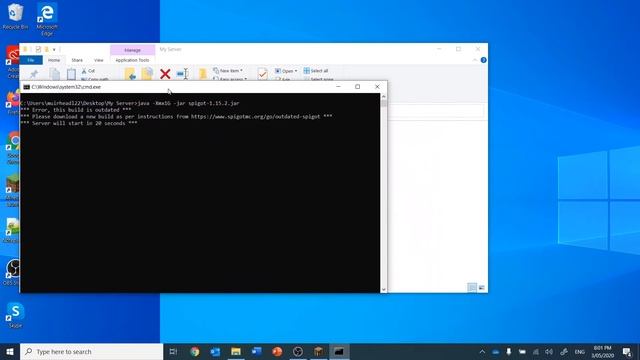Viewport: 640px width, 360px height.
Task: Open Word from the taskbar
Action: click(x=256, y=351)
